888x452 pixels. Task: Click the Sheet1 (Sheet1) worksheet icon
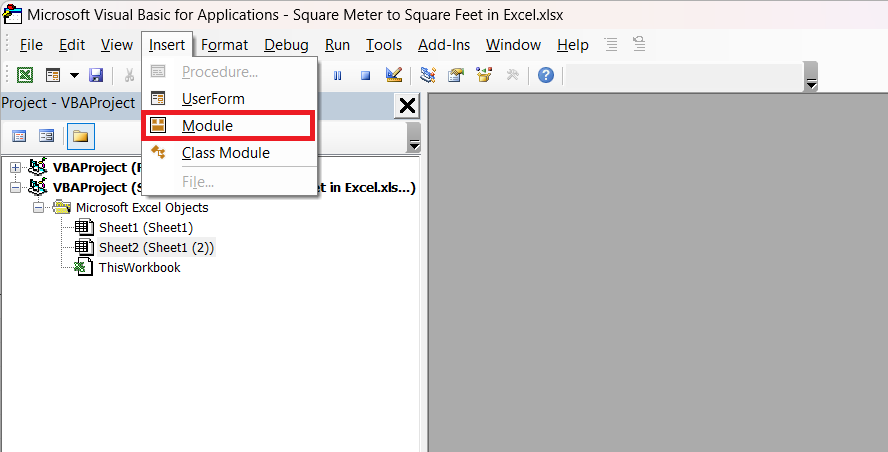[x=84, y=228]
